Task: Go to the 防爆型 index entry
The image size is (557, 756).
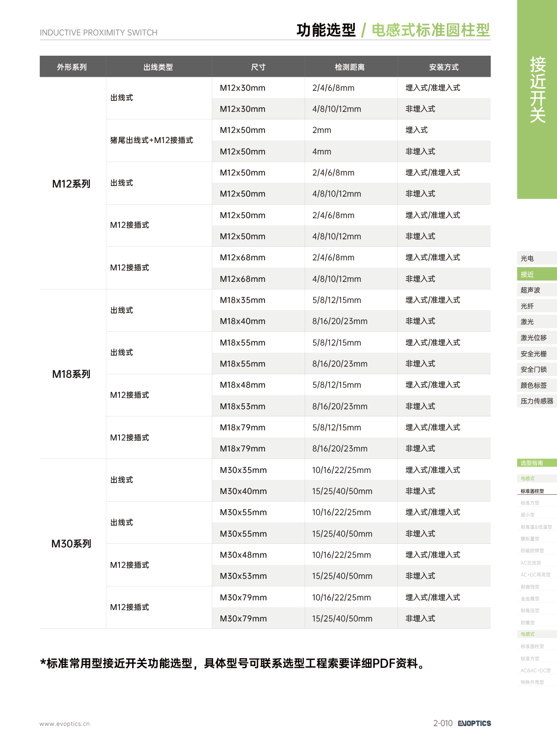Action: (527, 623)
